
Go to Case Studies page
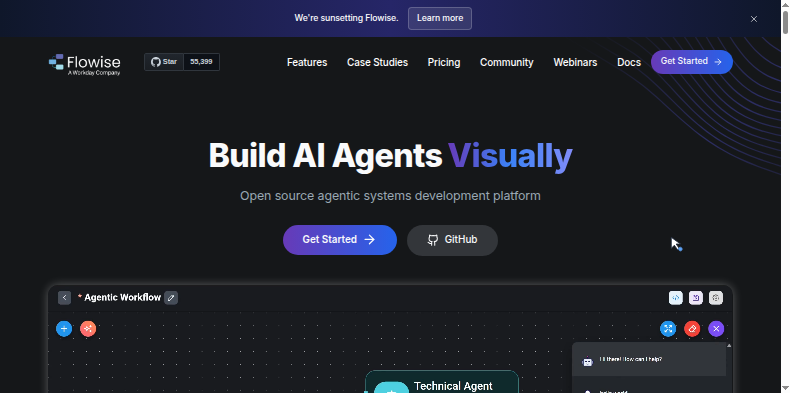(x=377, y=62)
